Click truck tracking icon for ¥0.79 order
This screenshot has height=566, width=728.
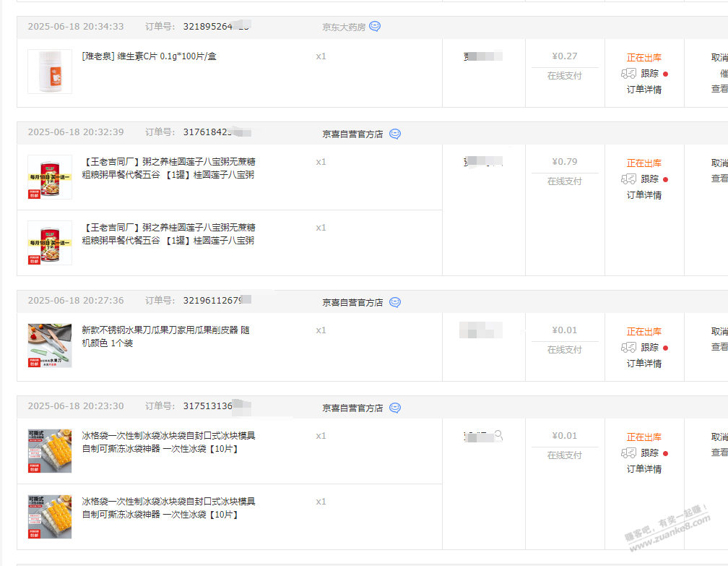pyautogui.click(x=628, y=179)
